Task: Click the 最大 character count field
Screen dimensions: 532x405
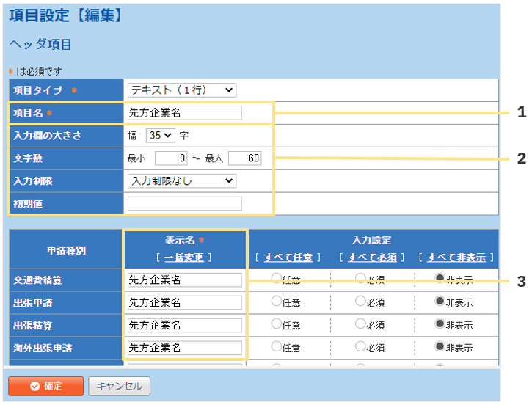Action: [244, 158]
